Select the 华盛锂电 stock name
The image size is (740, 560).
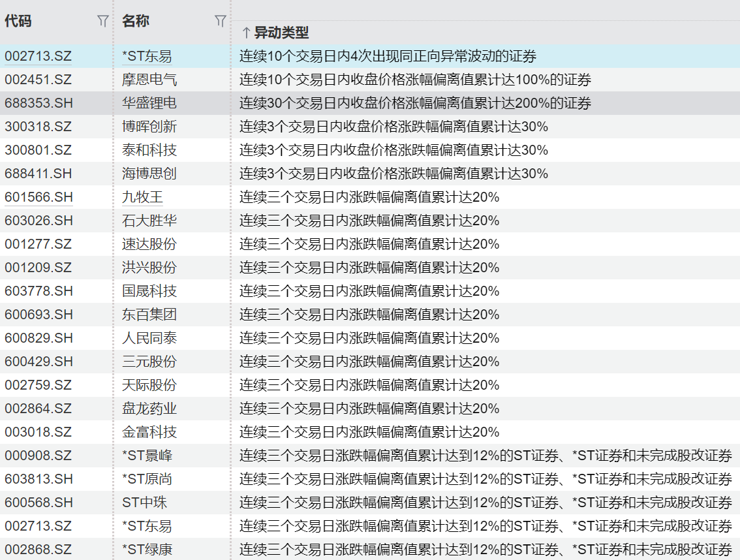pos(149,103)
